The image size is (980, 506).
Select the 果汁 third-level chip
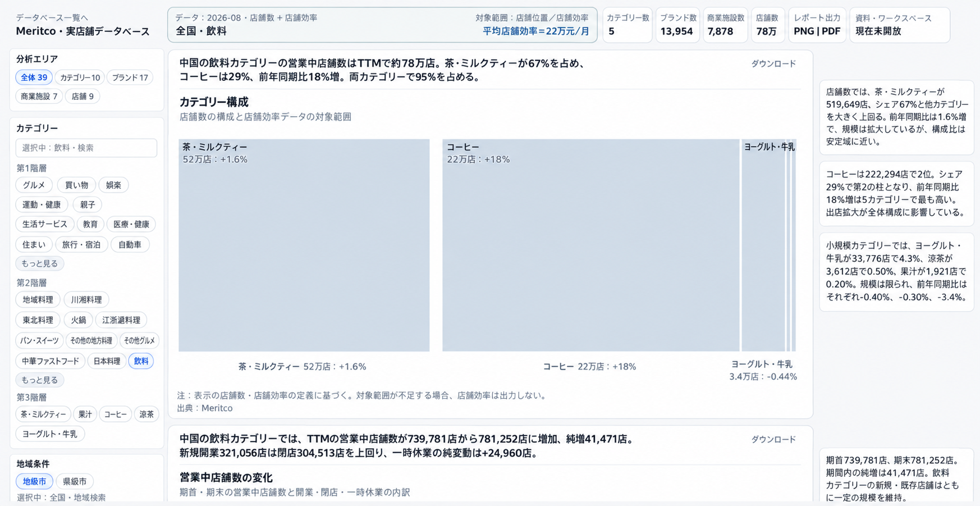85,414
